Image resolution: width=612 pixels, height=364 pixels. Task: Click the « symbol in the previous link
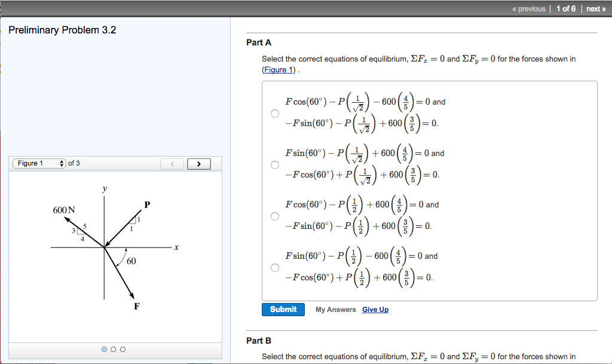point(515,8)
